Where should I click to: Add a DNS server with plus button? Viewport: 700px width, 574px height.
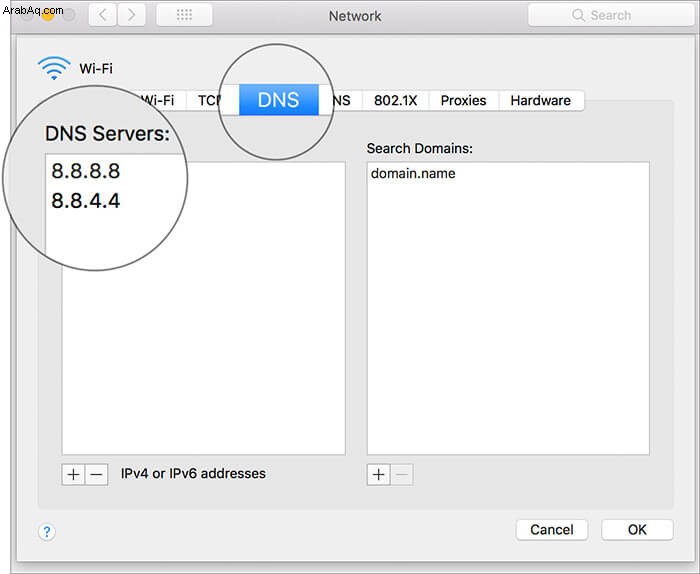coord(73,474)
